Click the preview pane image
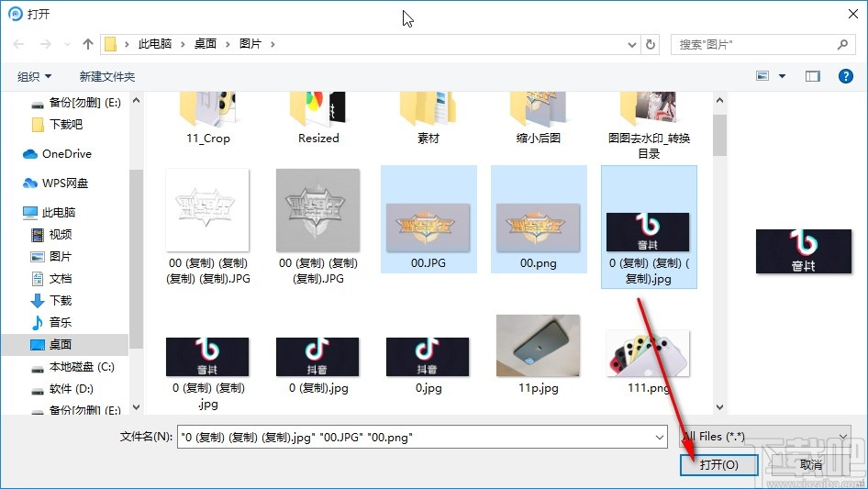Image resolution: width=868 pixels, height=489 pixels. tap(804, 251)
